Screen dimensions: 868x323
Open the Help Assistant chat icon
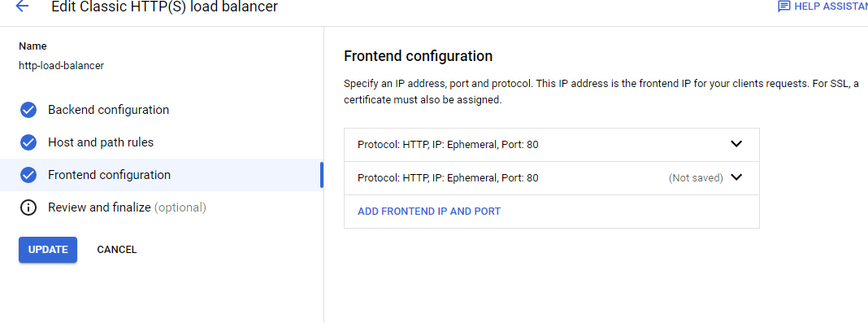pos(783,7)
